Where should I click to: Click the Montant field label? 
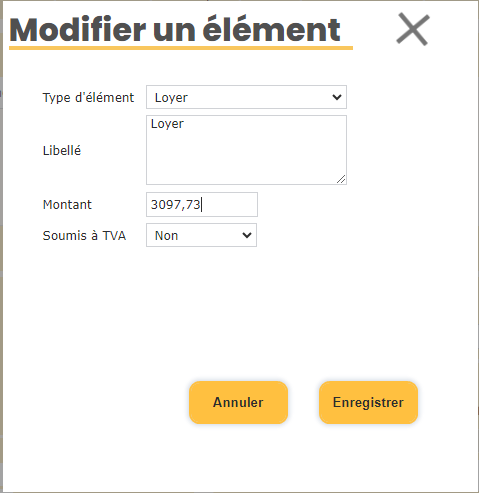(67, 204)
